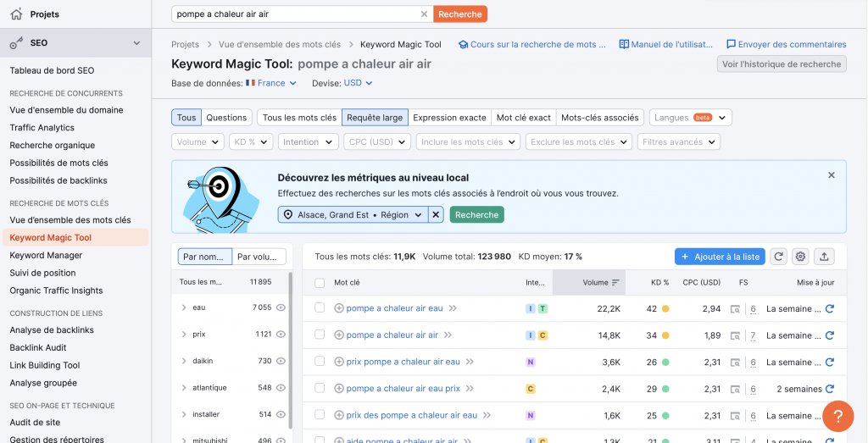Switch to the Questions tab
The width and height of the screenshot is (868, 443).
[x=226, y=118]
